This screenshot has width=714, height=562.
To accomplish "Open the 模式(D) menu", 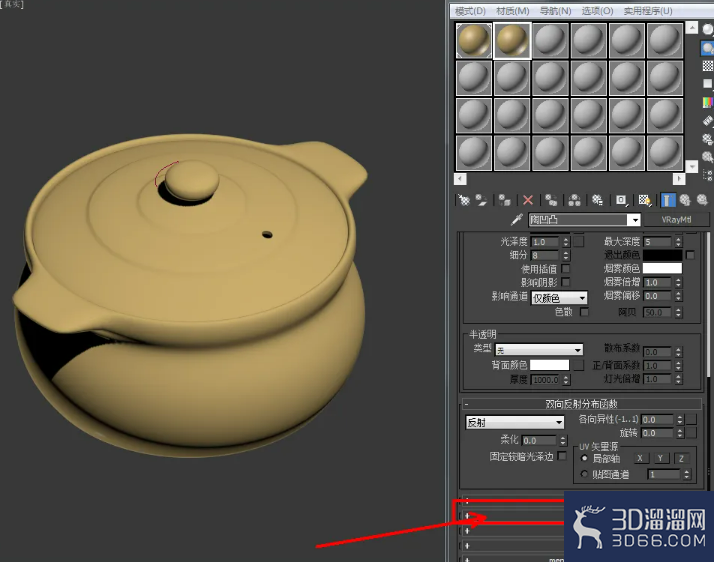I will click(470, 11).
